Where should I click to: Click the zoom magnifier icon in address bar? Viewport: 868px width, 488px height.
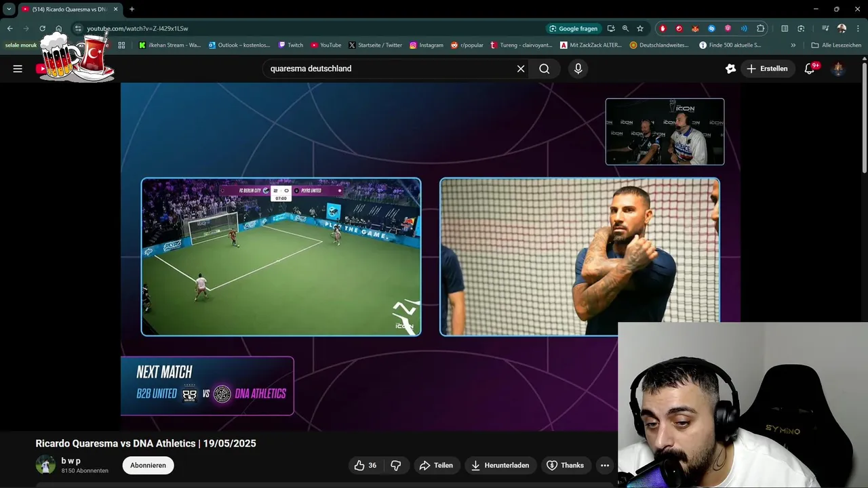point(625,28)
